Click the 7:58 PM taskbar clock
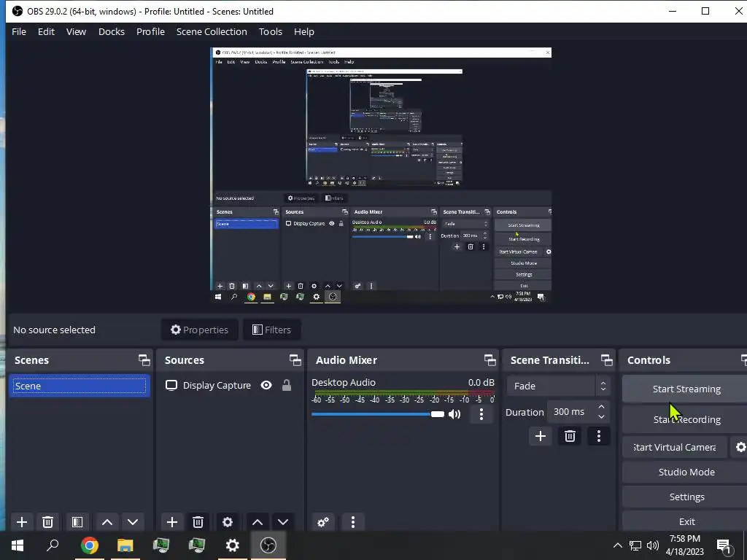 click(x=684, y=539)
